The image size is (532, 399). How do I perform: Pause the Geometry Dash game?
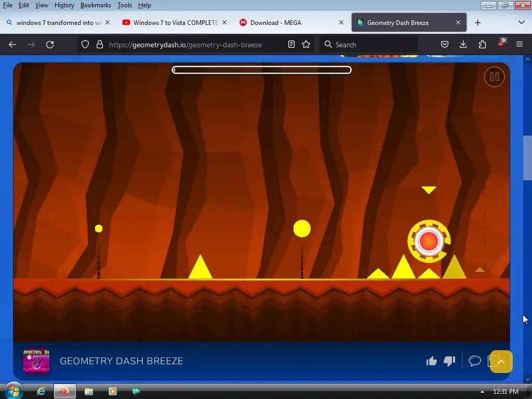pyautogui.click(x=494, y=77)
